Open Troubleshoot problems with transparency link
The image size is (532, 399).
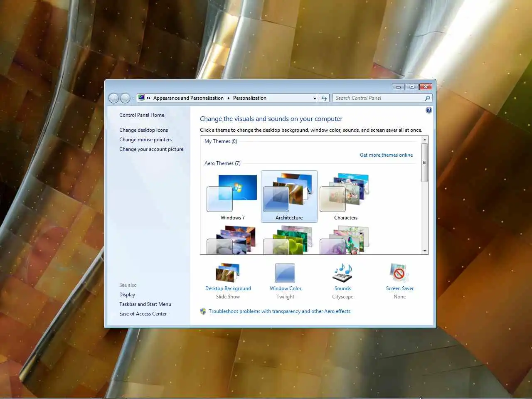point(279,311)
